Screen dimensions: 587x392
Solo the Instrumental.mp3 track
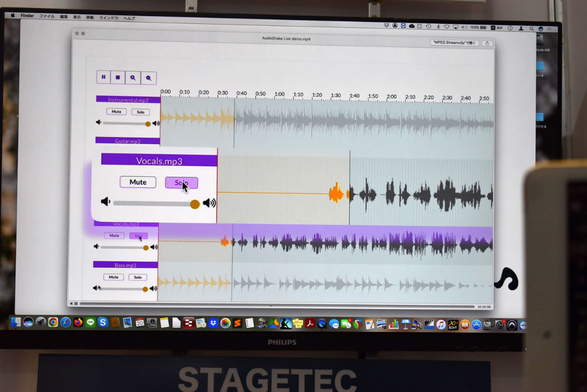pos(140,112)
